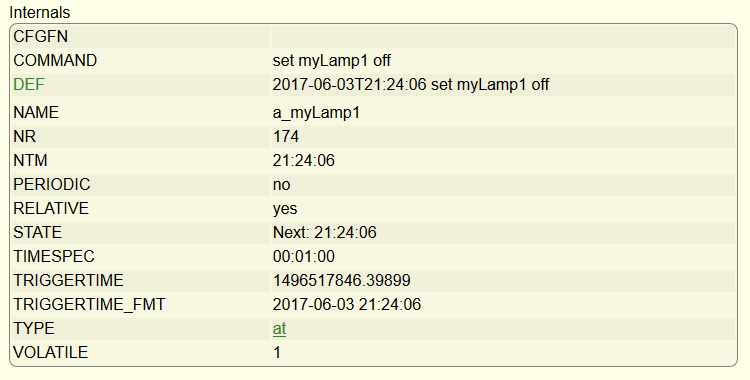Image resolution: width=750 pixels, height=380 pixels.
Task: Click the empty CFGFN value cell
Action: pyautogui.click(x=503, y=37)
